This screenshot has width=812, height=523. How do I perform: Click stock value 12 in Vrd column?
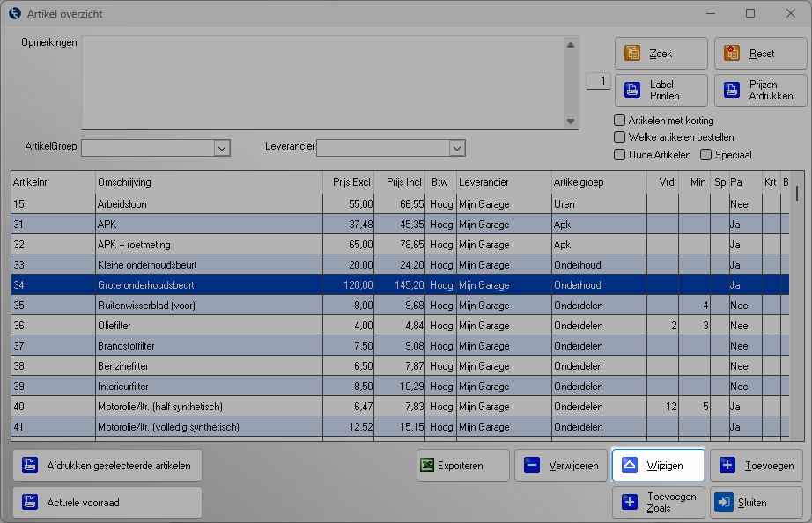(x=662, y=406)
